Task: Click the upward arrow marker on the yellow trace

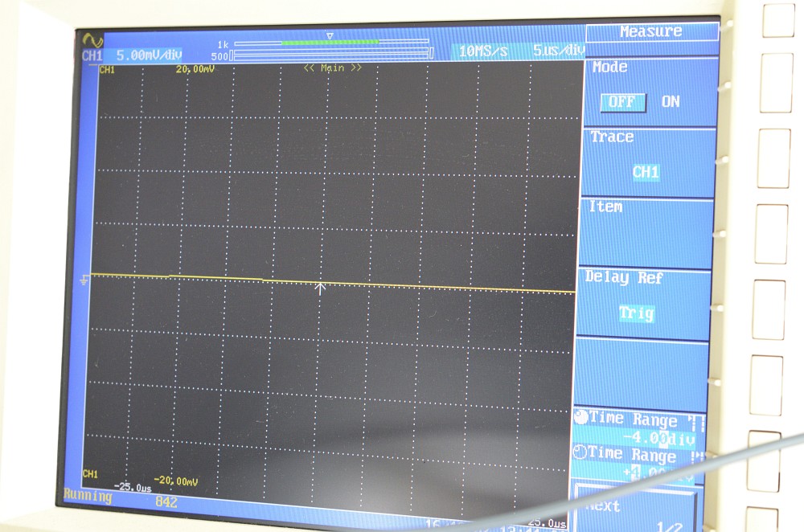Action: point(320,289)
